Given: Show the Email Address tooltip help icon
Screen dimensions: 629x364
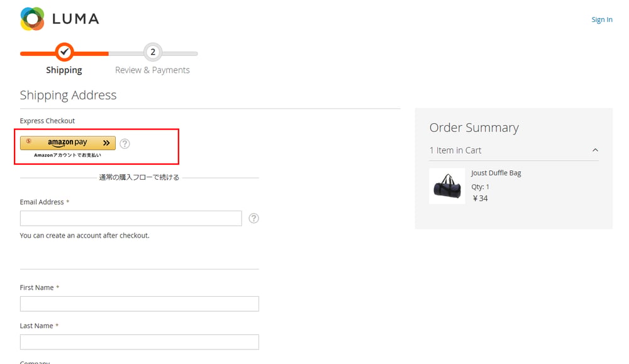Looking at the screenshot, I should point(253,219).
